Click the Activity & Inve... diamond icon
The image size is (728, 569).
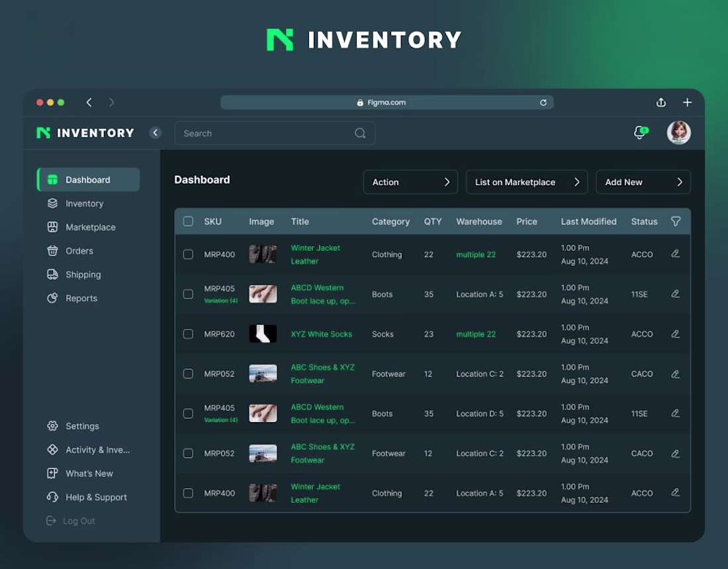pyautogui.click(x=52, y=449)
